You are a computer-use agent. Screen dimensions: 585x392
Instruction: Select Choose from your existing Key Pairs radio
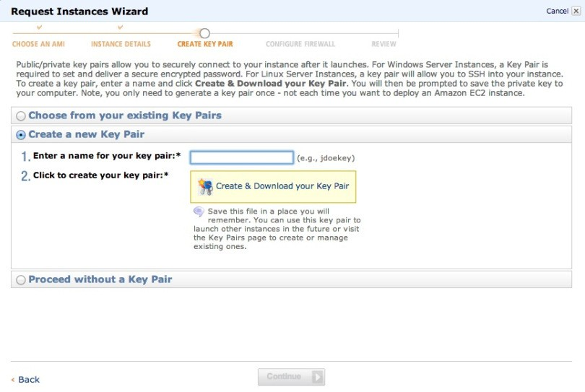tap(21, 116)
